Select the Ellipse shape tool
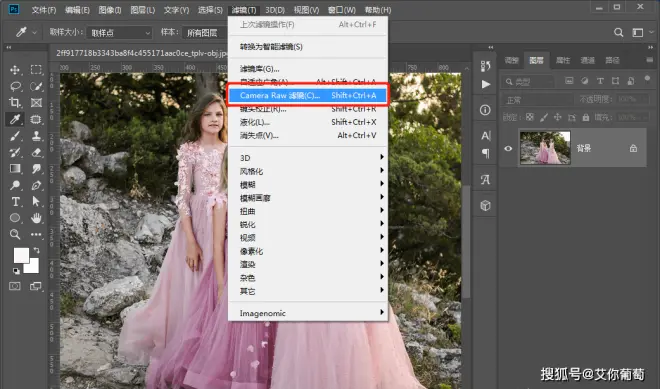 15,218
